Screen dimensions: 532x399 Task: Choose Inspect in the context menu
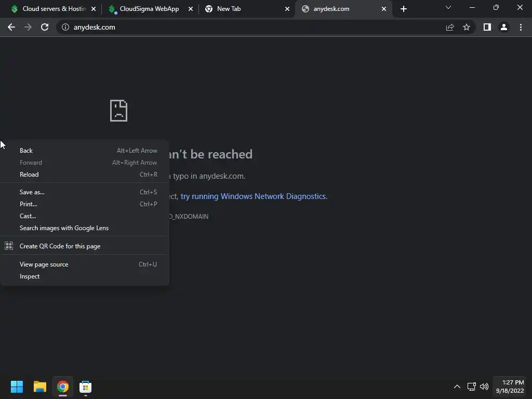85,276
